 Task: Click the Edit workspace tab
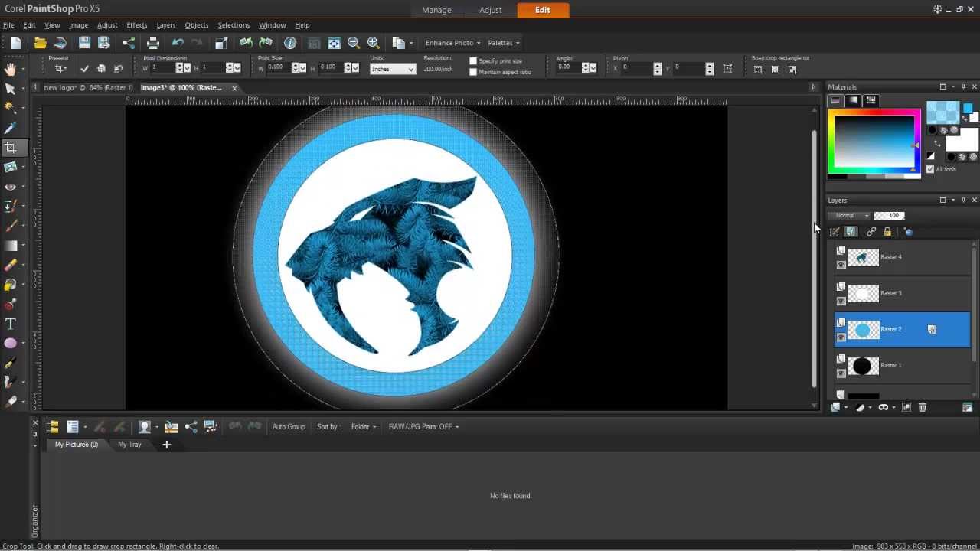543,10
